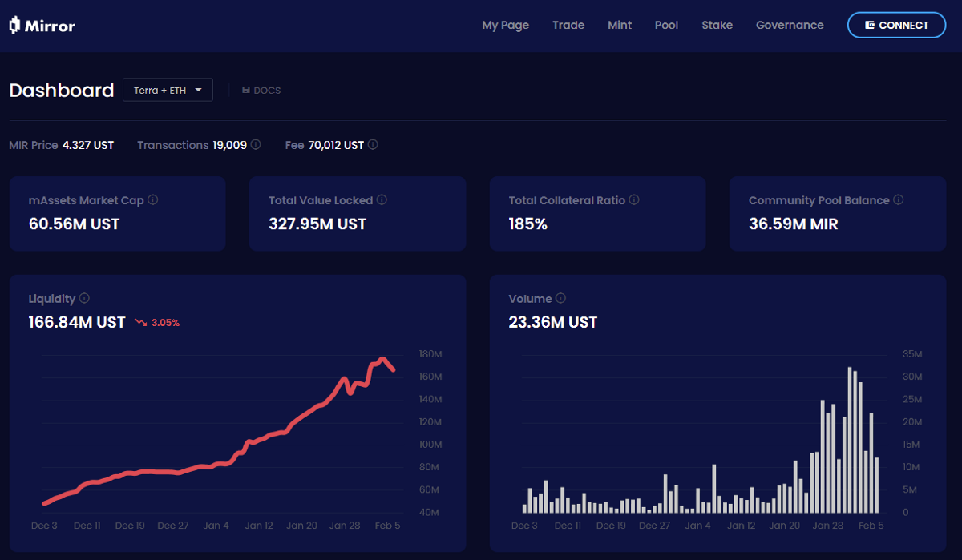Click the Transactions count 19,009
This screenshot has height=560, width=962.
click(229, 145)
